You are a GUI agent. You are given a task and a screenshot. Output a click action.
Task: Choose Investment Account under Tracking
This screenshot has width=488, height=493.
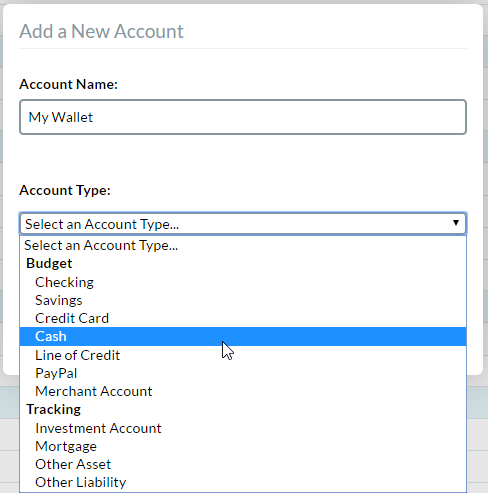(x=243, y=428)
